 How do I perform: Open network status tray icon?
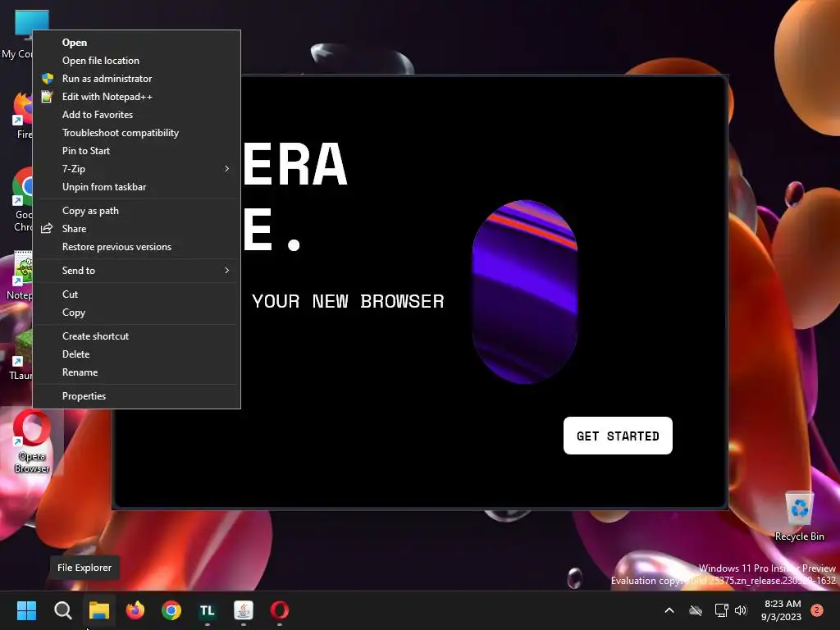click(x=721, y=610)
